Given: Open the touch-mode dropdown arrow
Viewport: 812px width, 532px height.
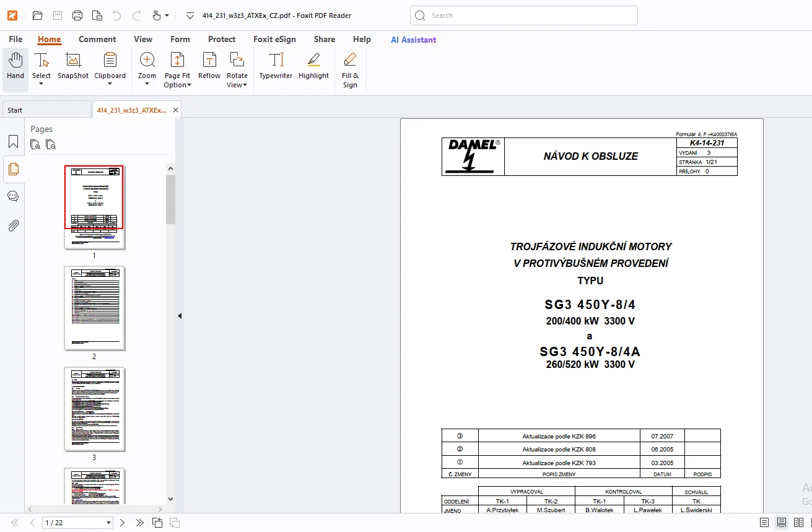Looking at the screenshot, I should [x=167, y=15].
